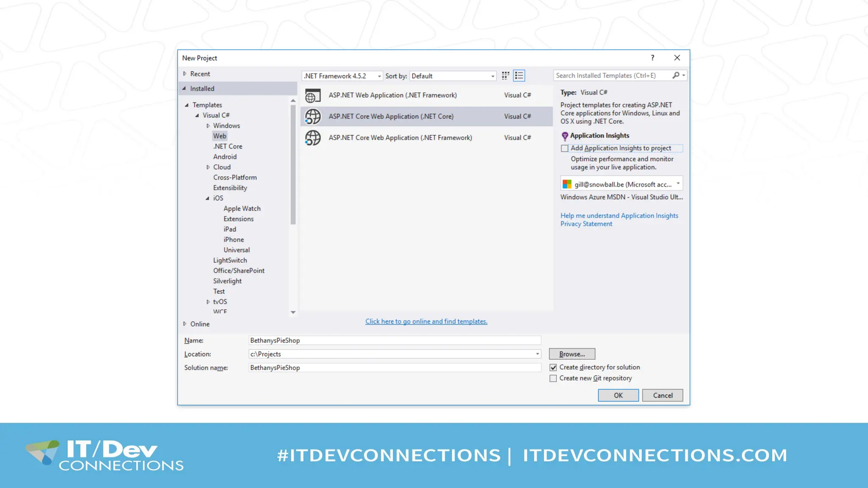Image resolution: width=868 pixels, height=488 pixels.
Task: Expand the tvOS tree node
Action: pos(208,302)
